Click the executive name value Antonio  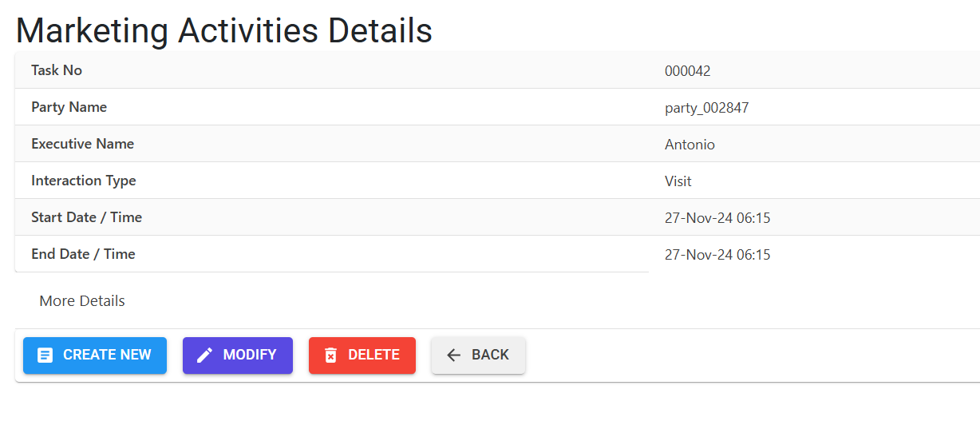pos(690,145)
